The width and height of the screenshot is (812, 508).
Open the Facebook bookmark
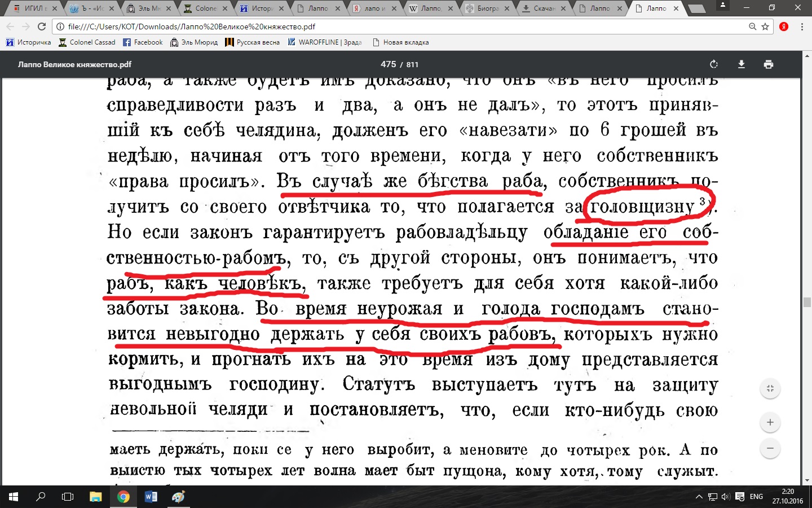coord(143,42)
